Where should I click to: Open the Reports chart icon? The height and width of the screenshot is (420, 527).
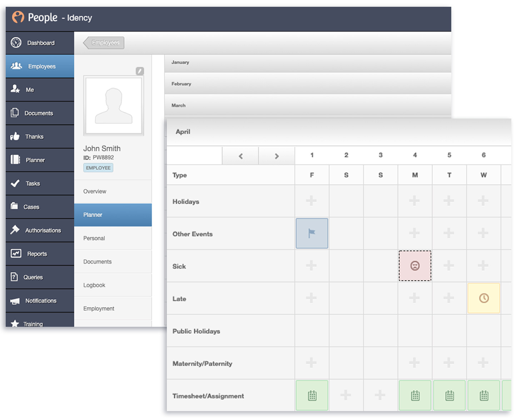pos(16,254)
